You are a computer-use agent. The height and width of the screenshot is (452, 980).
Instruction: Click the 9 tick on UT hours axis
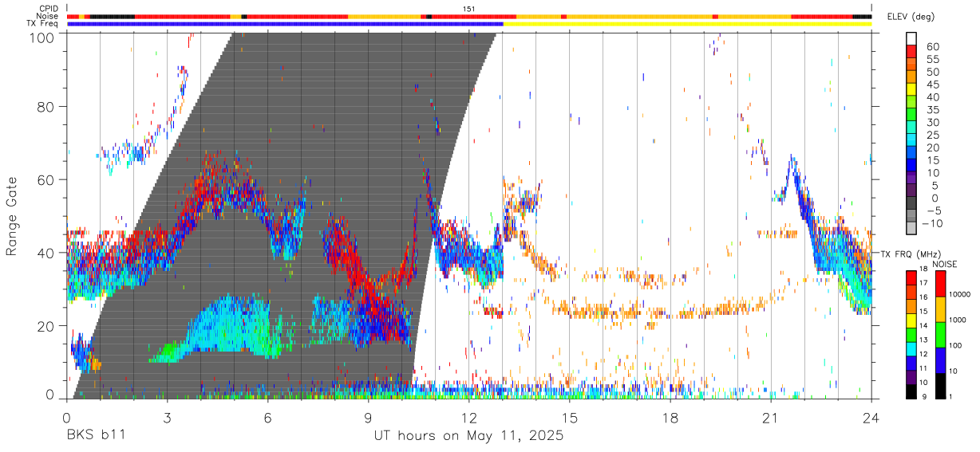[368, 416]
